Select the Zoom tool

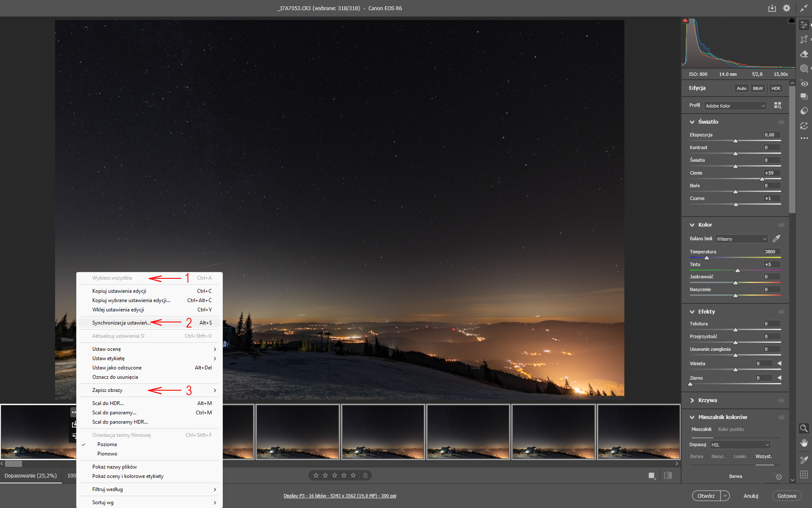point(804,428)
